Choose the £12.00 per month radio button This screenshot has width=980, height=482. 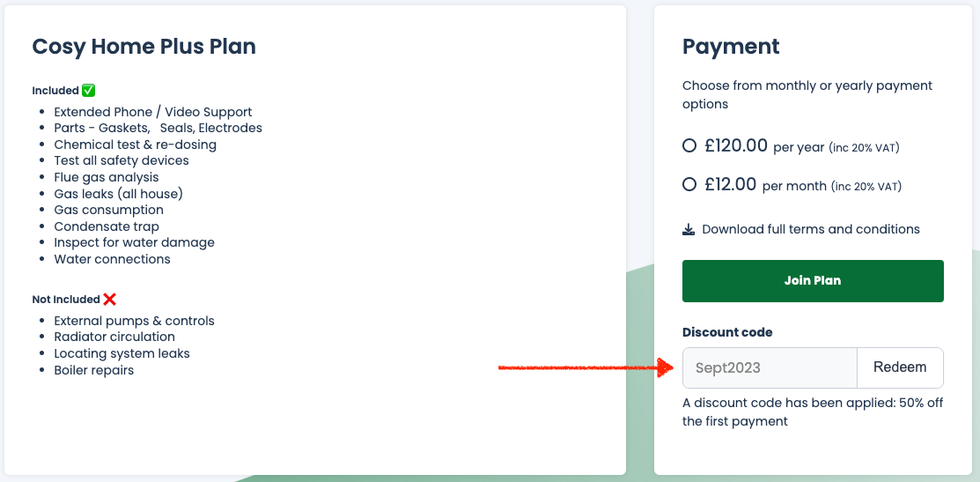tap(689, 185)
